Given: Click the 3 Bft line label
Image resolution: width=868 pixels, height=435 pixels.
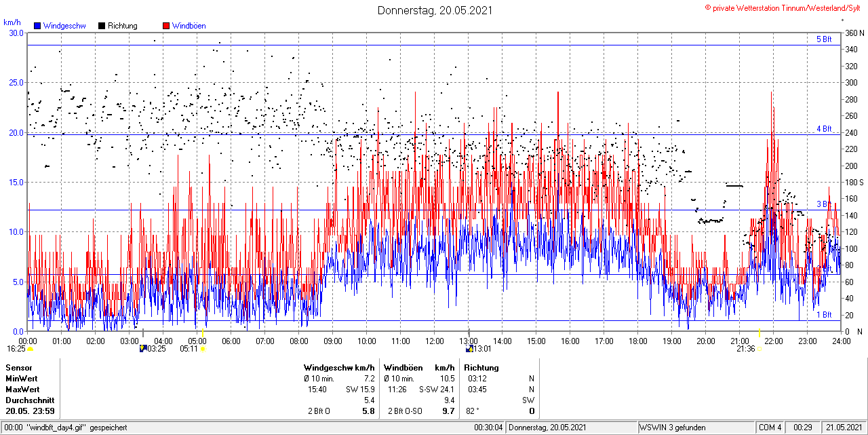Looking at the screenshot, I should (x=824, y=204).
